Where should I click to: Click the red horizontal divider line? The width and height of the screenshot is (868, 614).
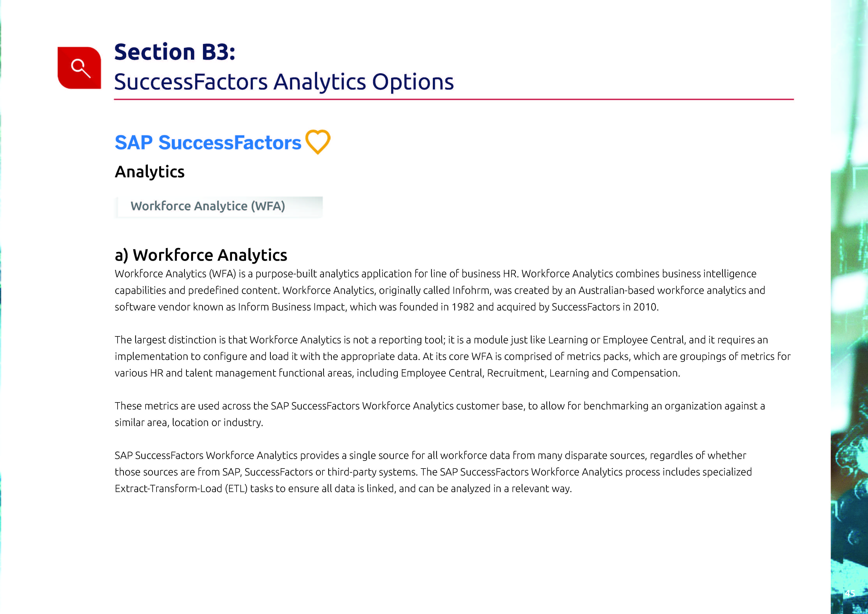click(454, 99)
